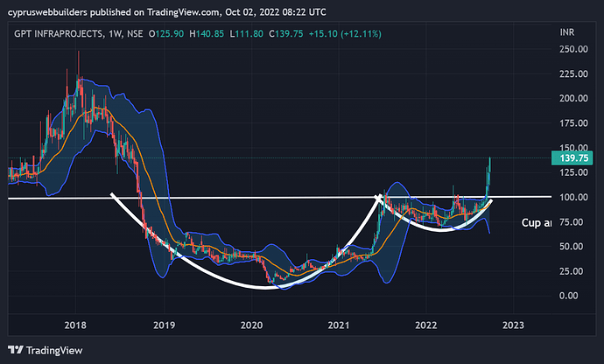The width and height of the screenshot is (604, 364).
Task: Click the 200.00 price axis label
Action: click(573, 99)
